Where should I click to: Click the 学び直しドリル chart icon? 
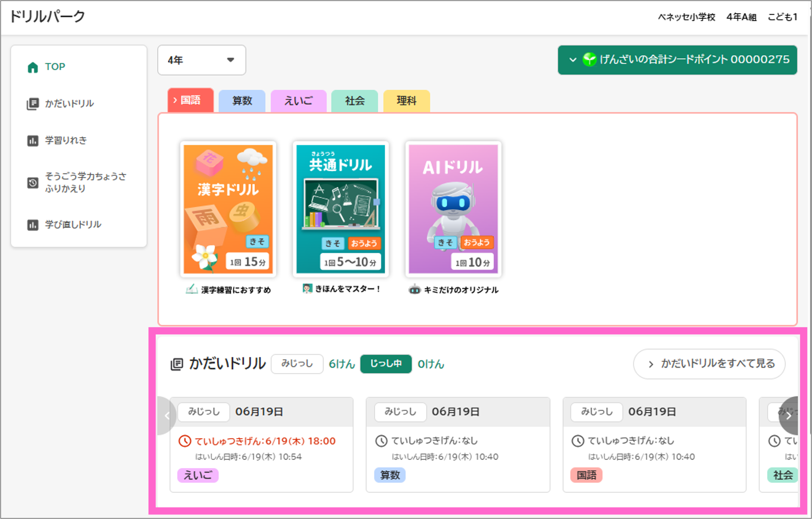pyautogui.click(x=33, y=225)
